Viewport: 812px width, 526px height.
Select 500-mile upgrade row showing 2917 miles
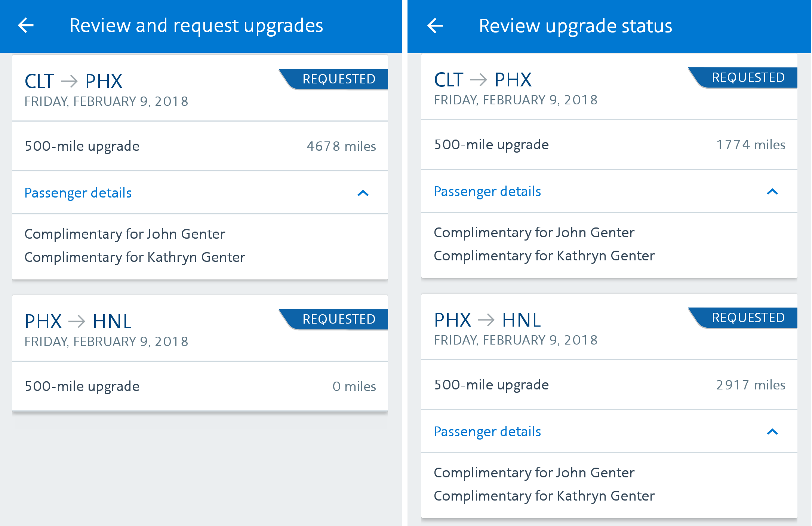[609, 385]
